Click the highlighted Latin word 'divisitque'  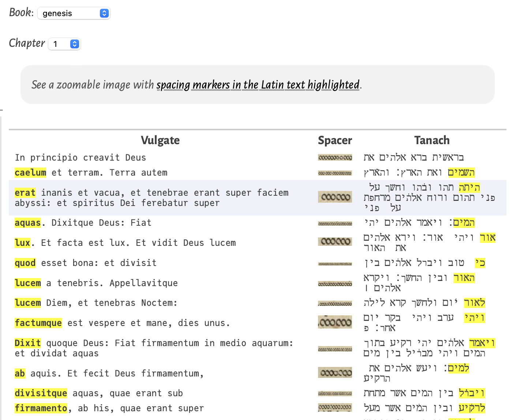[41, 393]
